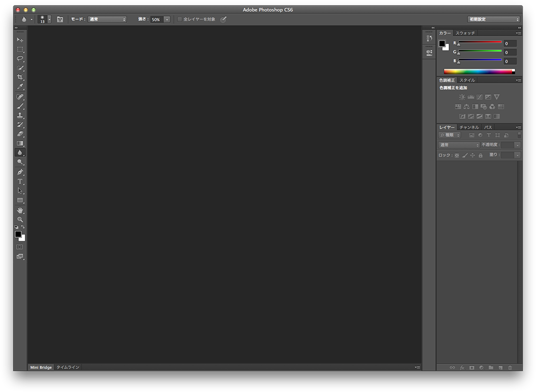Add a Brightness/Contrast adjustment (sun icon)

pos(462,97)
